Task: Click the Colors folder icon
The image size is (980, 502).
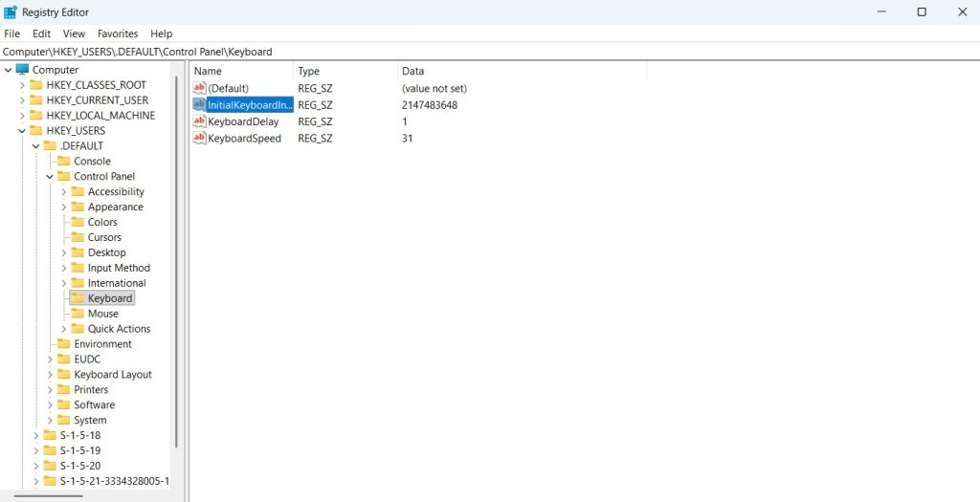Action: 78,222
